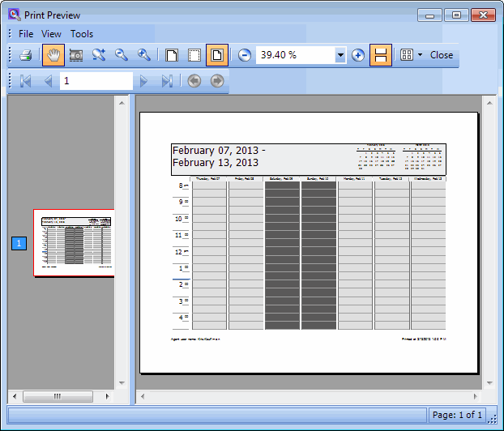Viewport: 504px width, 431px height.
Task: Click the plus zoom increase button
Action: click(x=358, y=55)
